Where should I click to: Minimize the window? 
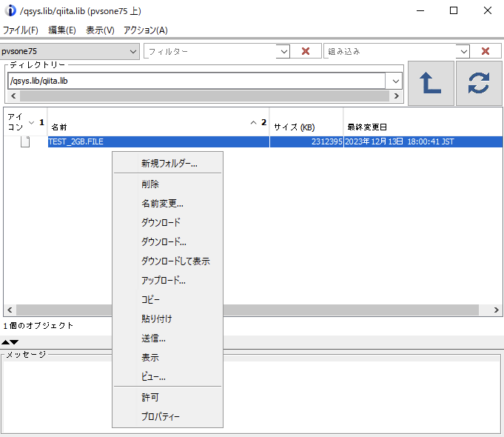[420, 10]
